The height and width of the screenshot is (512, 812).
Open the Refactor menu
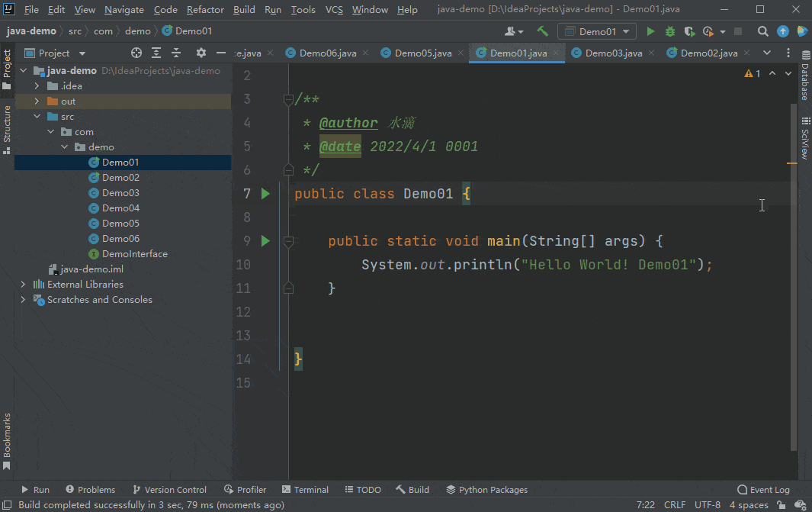(205, 10)
